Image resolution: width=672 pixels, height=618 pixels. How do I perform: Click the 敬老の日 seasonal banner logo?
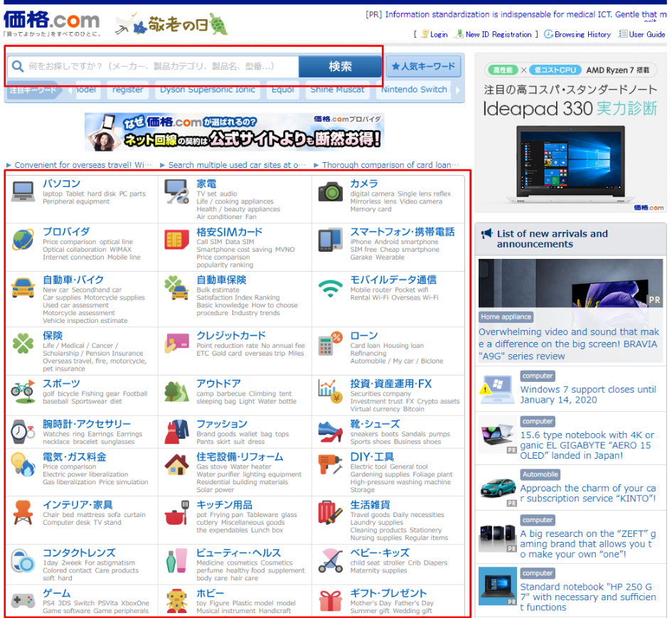coord(171,24)
